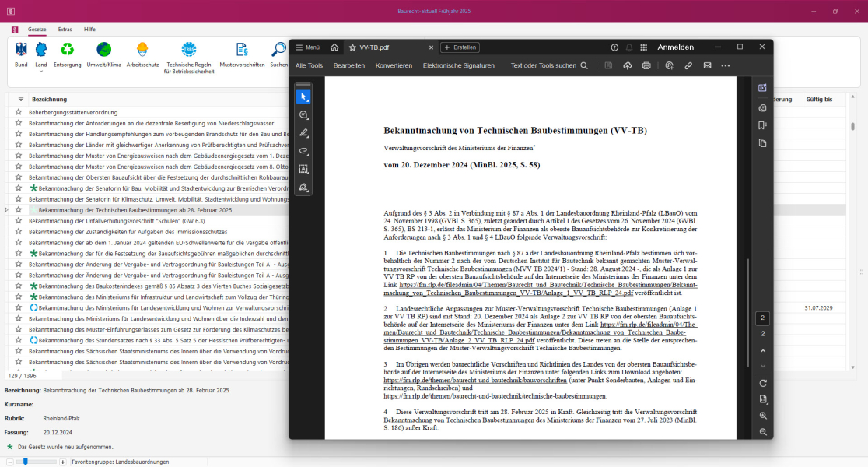This screenshot has width=868, height=467.
Task: Open Alle Tools in Acrobat
Action: pyautogui.click(x=309, y=65)
